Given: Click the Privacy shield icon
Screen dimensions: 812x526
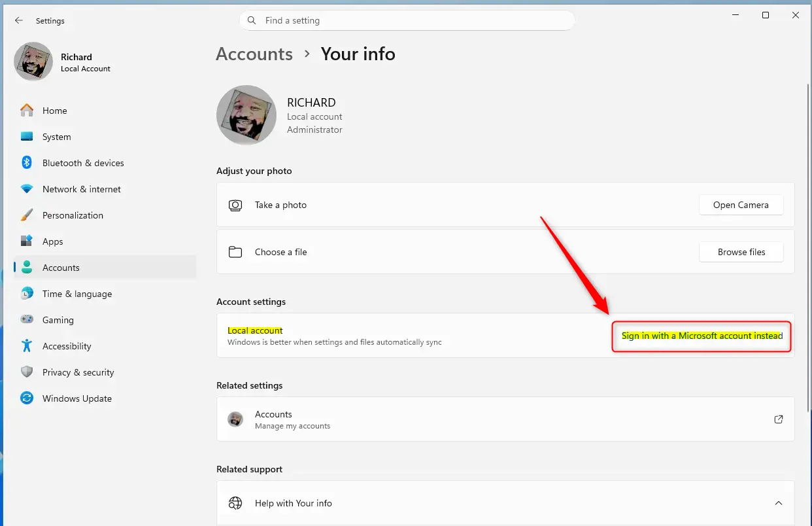Looking at the screenshot, I should pos(27,372).
